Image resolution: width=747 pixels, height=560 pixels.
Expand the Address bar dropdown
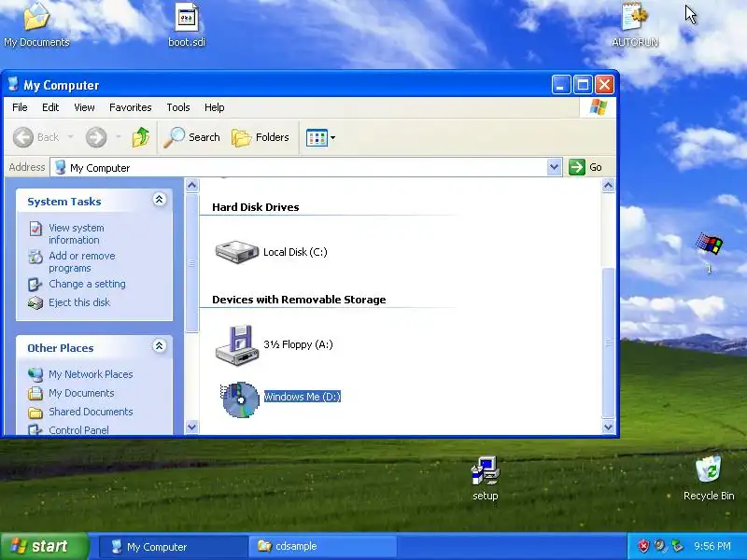point(554,167)
